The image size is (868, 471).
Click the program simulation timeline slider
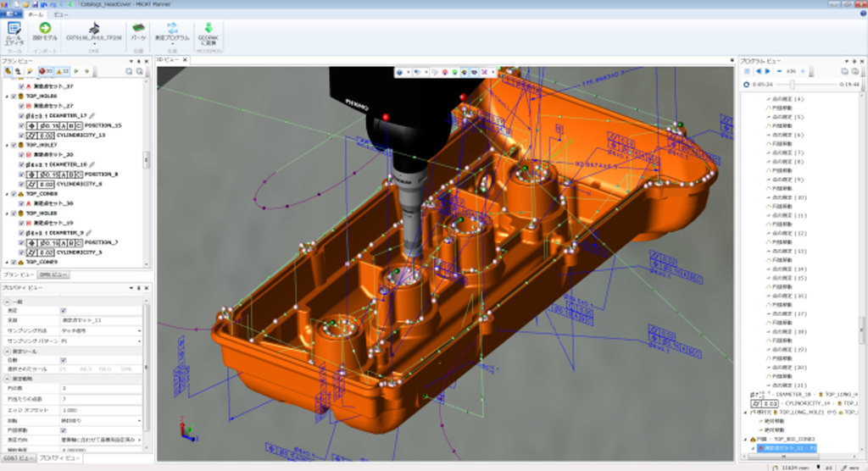[x=805, y=84]
